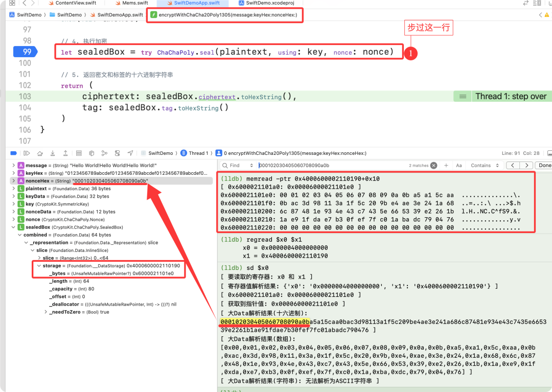
Task: Open the Contains match type dropdown
Action: click(485, 166)
